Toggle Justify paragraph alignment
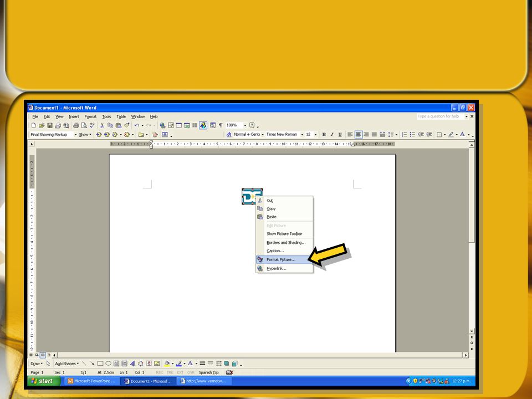 point(374,135)
